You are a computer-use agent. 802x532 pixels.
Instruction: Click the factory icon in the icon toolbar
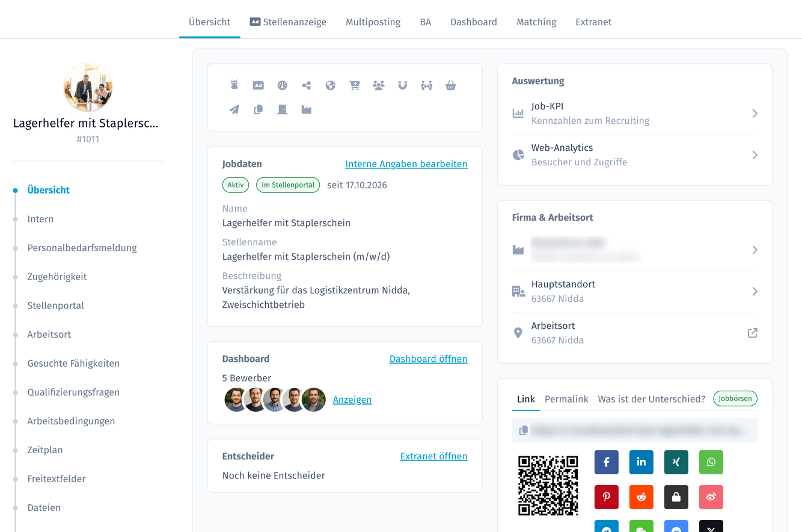click(x=307, y=109)
